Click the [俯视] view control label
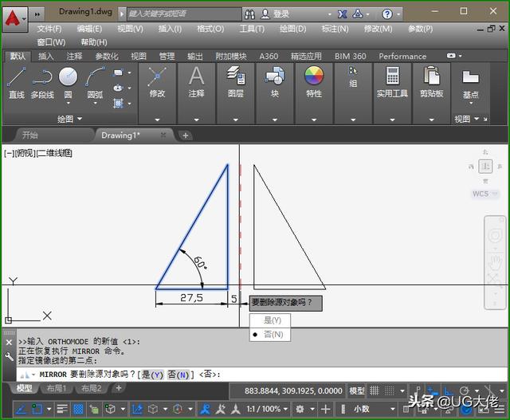 25,153
